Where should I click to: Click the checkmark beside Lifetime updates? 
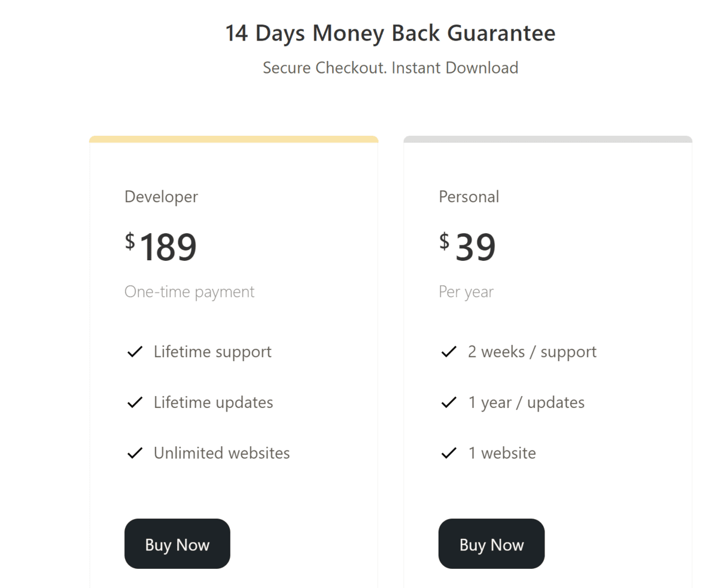(135, 403)
